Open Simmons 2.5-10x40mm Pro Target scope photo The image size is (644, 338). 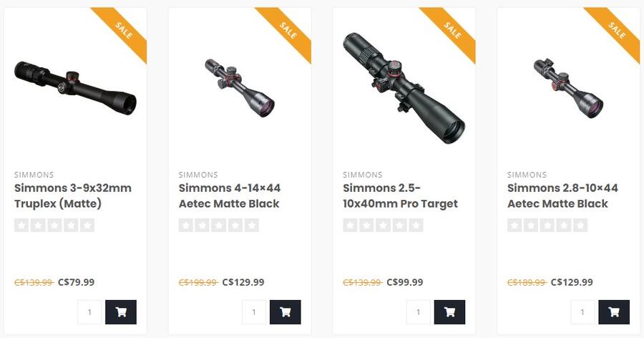point(404,86)
